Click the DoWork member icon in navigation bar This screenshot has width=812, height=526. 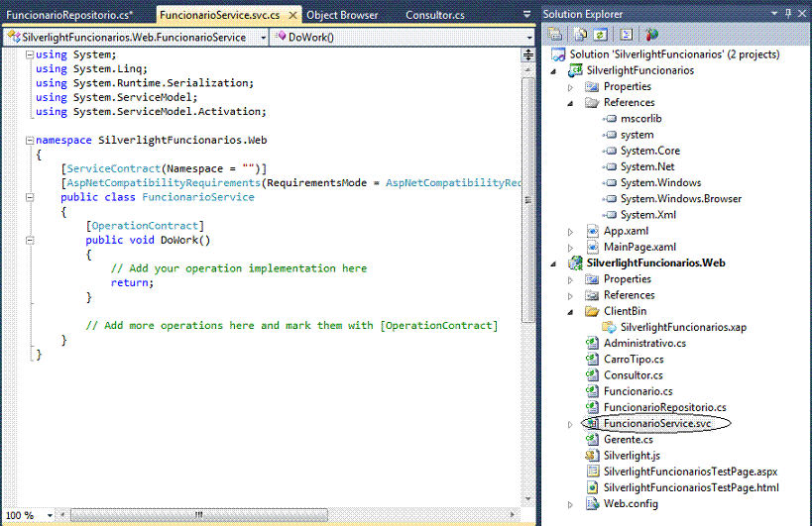[x=282, y=37]
